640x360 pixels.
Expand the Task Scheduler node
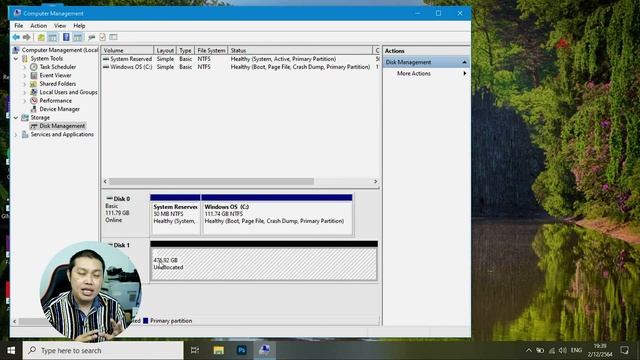click(25, 67)
